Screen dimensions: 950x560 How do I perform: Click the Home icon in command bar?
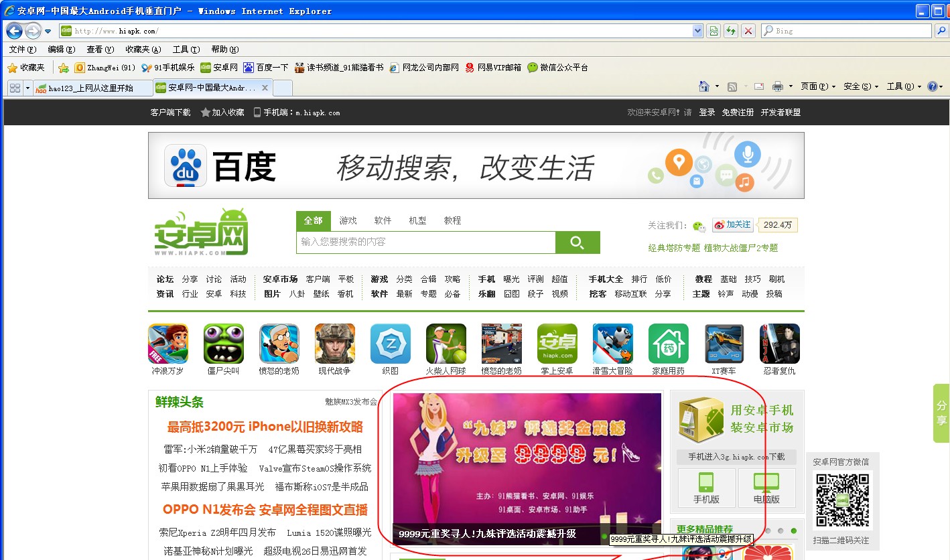tap(704, 86)
